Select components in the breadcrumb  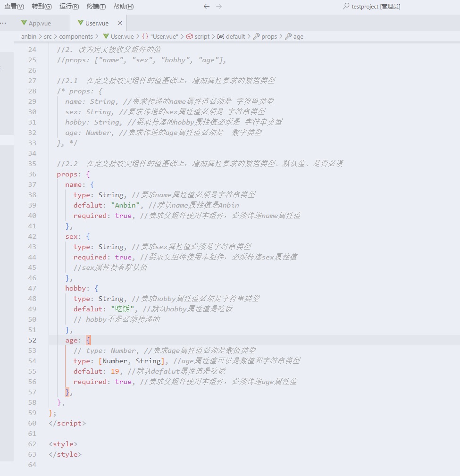[x=76, y=36]
